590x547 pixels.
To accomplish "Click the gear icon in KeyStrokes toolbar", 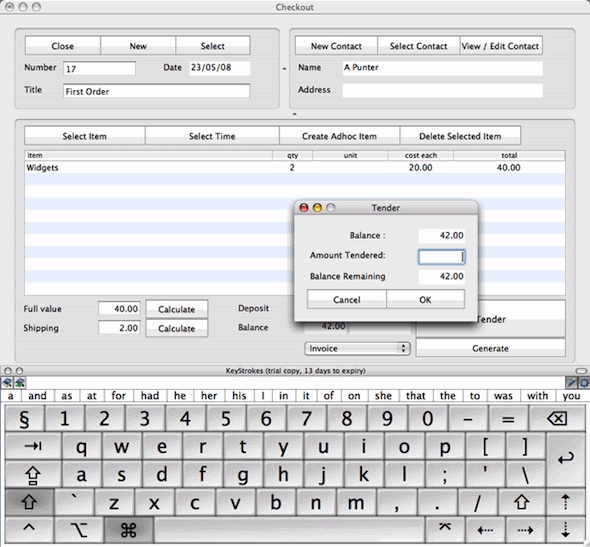I will coord(584,383).
